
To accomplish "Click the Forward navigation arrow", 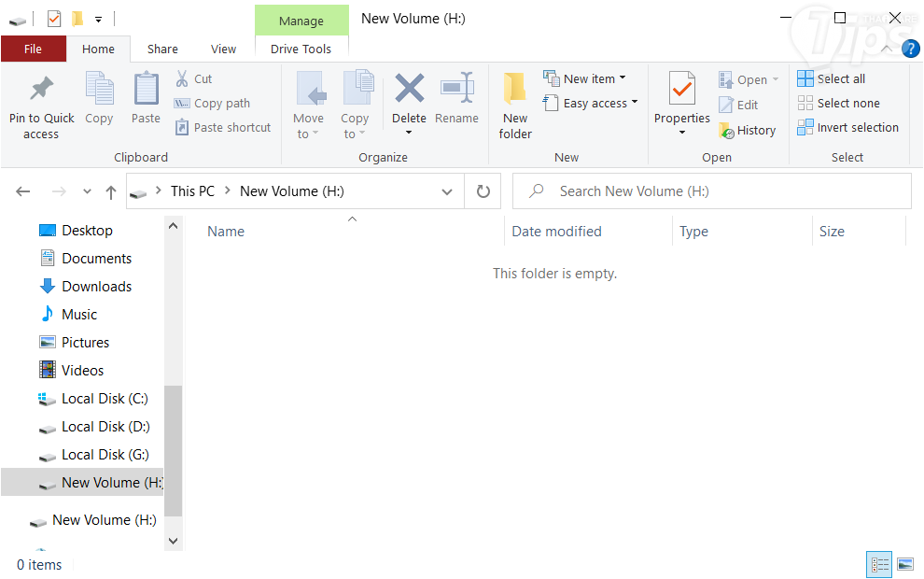I will (x=59, y=191).
